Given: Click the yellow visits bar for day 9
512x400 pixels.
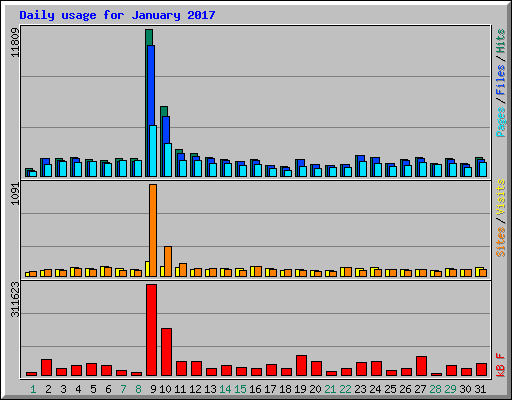Looking at the screenshot, I should click(147, 269).
